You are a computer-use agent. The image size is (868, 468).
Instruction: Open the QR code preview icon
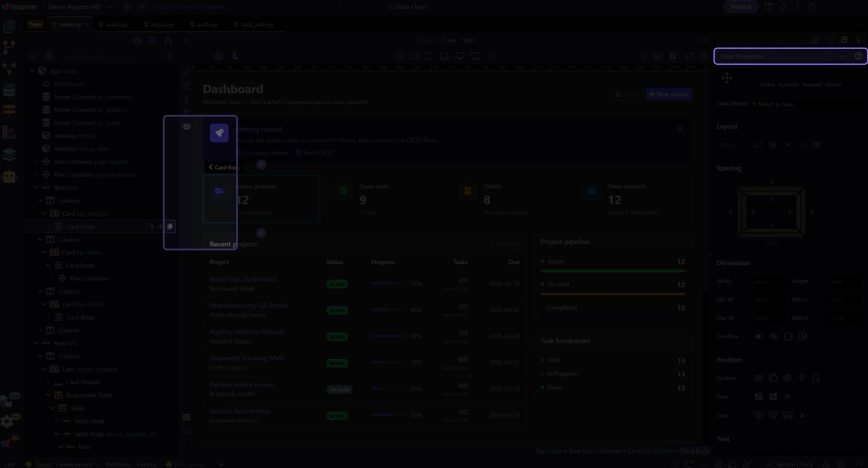pos(673,57)
